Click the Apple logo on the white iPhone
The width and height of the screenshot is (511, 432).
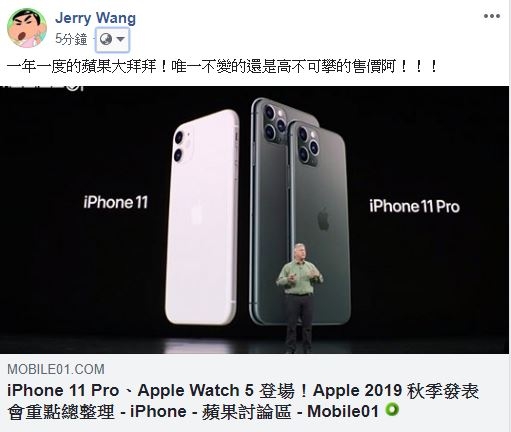[195, 215]
